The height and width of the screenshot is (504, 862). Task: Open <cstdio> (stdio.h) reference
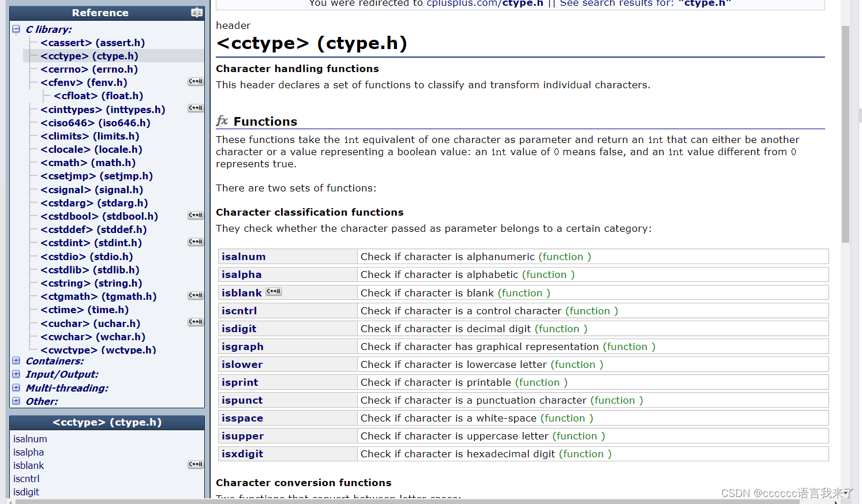click(87, 257)
